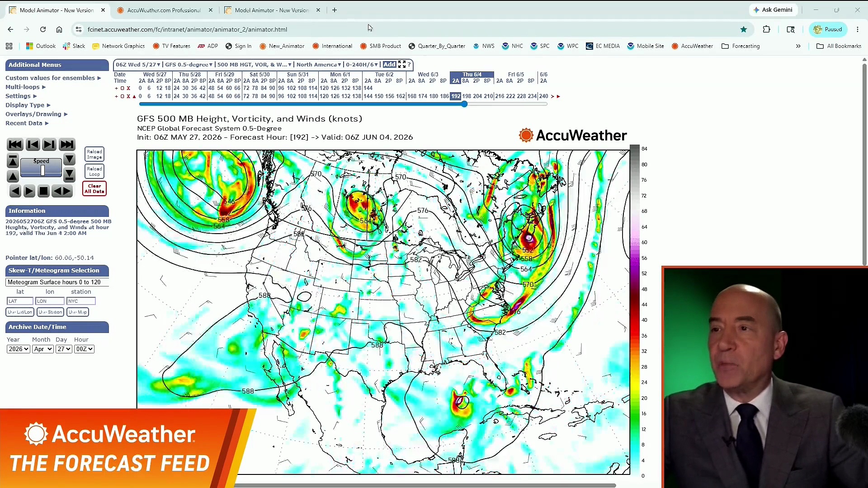Click the Speed slider control

[x=42, y=170]
